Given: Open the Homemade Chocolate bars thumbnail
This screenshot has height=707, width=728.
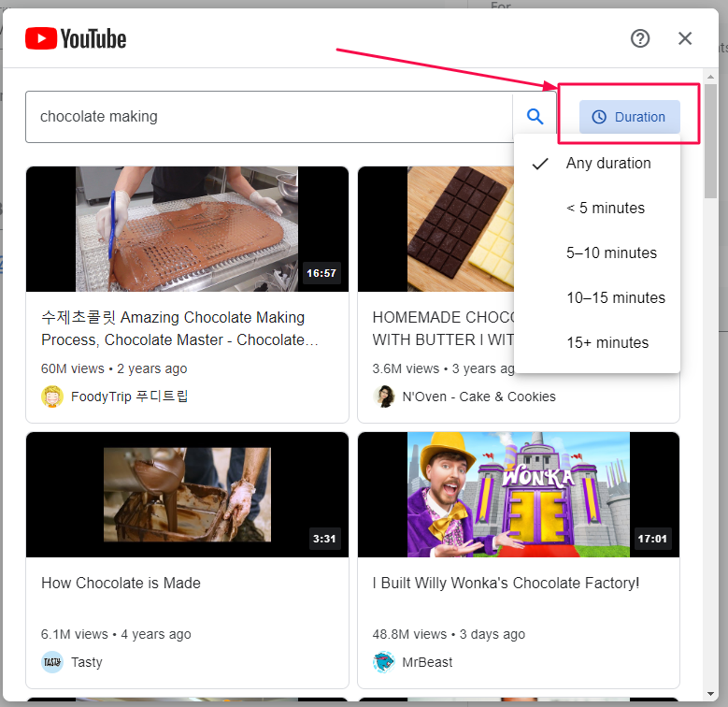Looking at the screenshot, I should [436, 229].
